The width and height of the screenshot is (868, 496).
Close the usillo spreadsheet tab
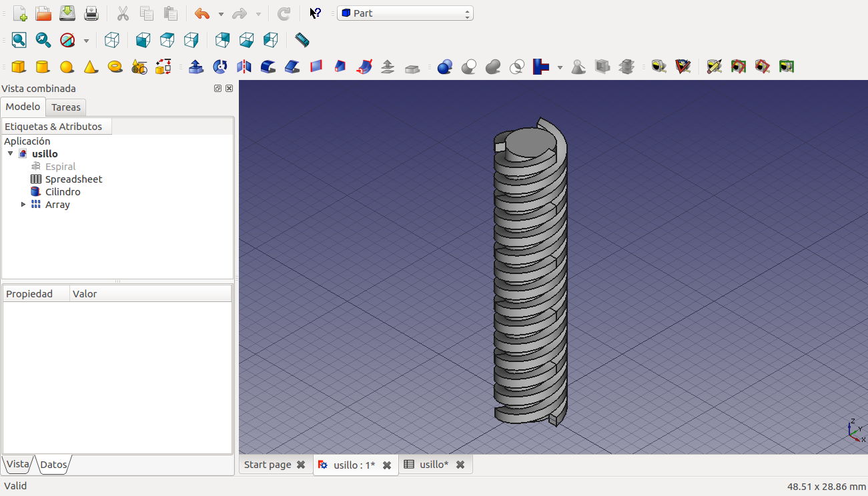click(460, 465)
